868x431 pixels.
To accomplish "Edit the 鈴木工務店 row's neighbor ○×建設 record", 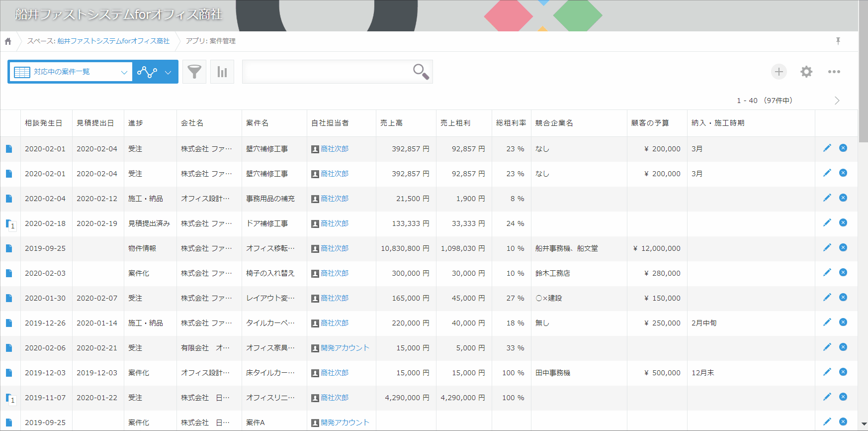I will (827, 297).
